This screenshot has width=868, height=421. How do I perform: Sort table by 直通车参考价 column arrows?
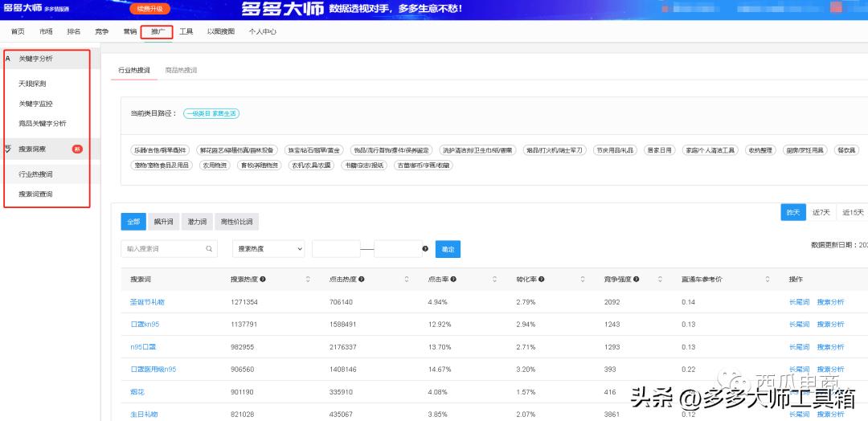[768, 280]
